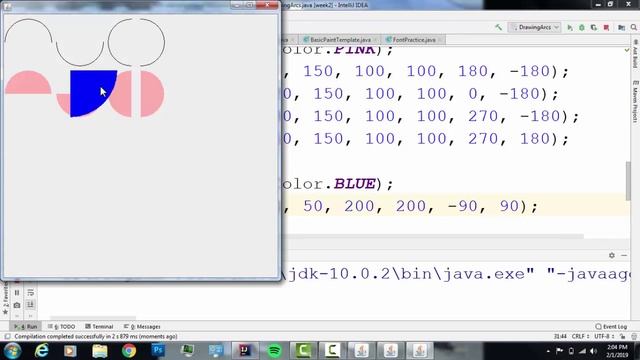
Task: Toggle soft-wrap in the Run console
Action: [31, 293]
